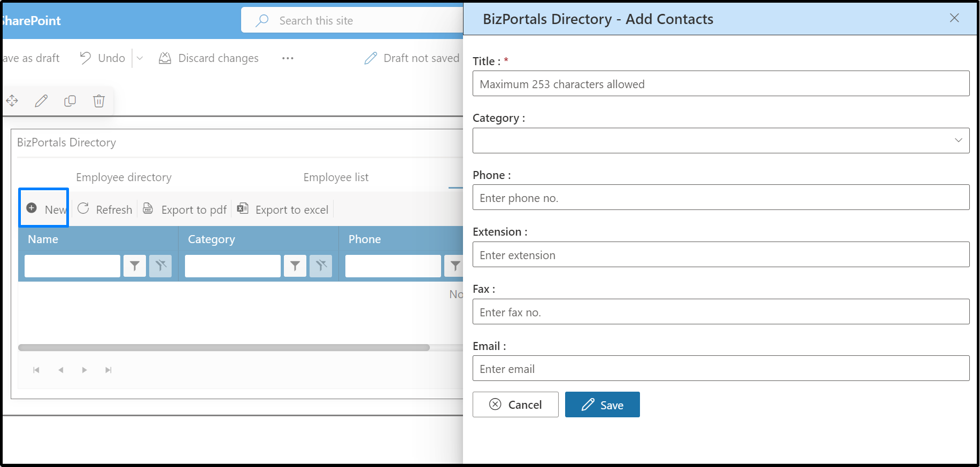The width and height of the screenshot is (980, 467).
Task: Click the Search this site box
Action: [353, 20]
